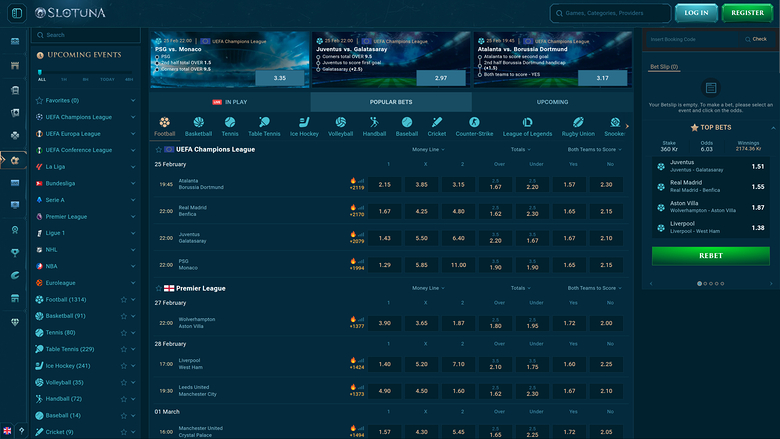Image resolution: width=780 pixels, height=439 pixels.
Task: Open Juventus vs Galatasaray promo banner
Action: tap(391, 60)
